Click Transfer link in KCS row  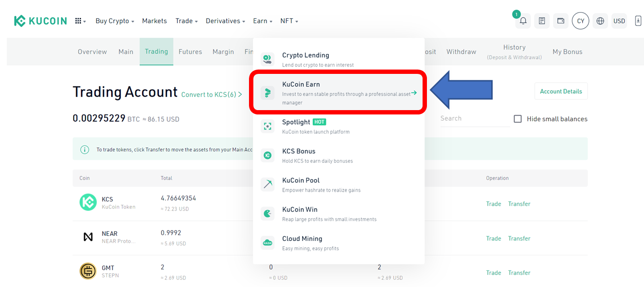[x=519, y=204]
